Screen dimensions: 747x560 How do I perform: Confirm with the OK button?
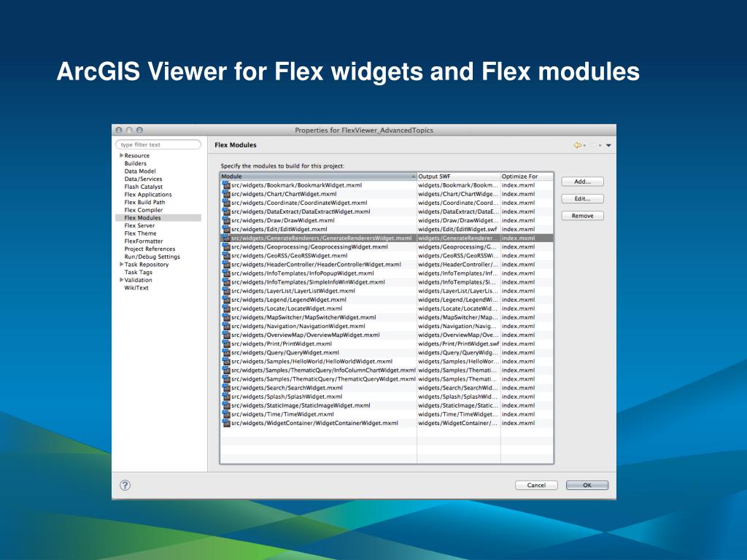(587, 485)
